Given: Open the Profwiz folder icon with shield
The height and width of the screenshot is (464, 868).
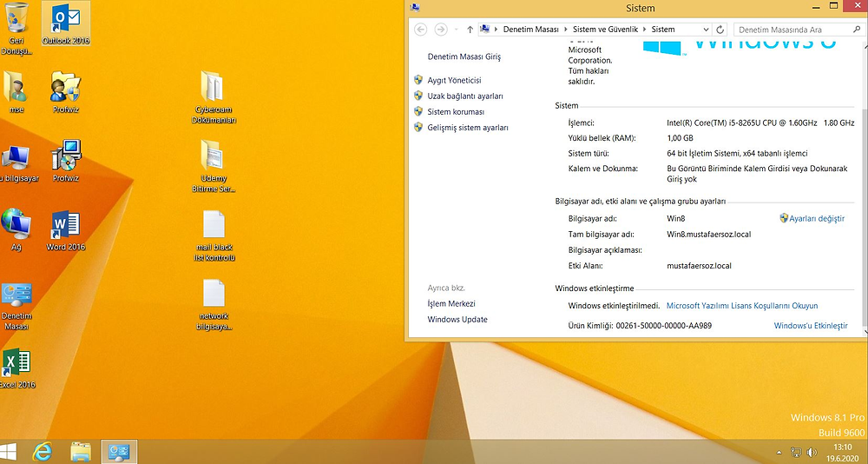Looking at the screenshot, I should click(x=66, y=92).
